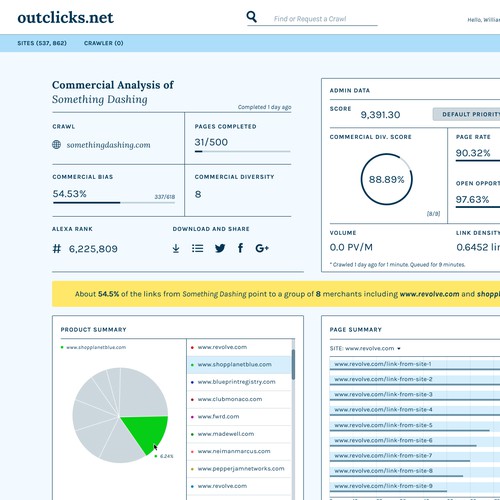Viewport: 500px width, 500px height.
Task: Click the link-from-site-5 page bar
Action: (x=415, y=426)
